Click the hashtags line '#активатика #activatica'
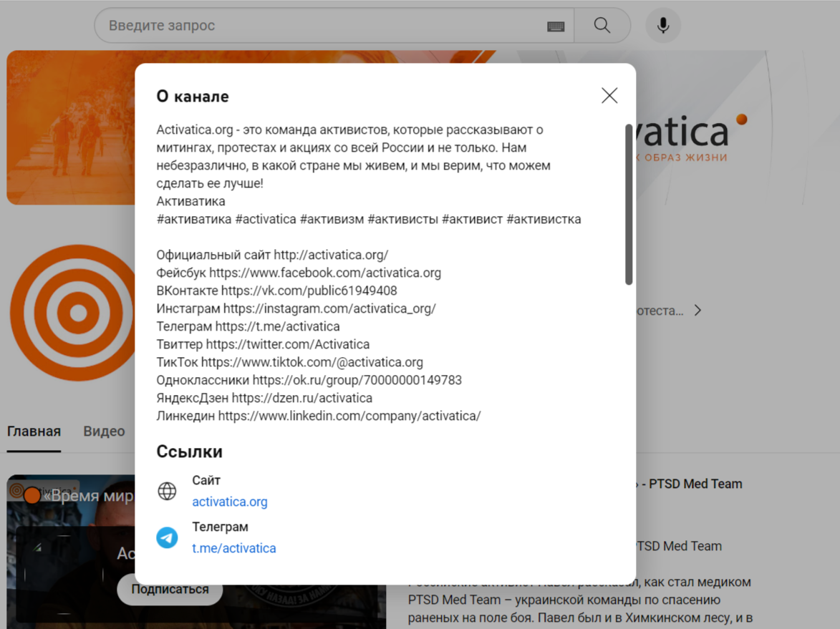 tap(369, 220)
